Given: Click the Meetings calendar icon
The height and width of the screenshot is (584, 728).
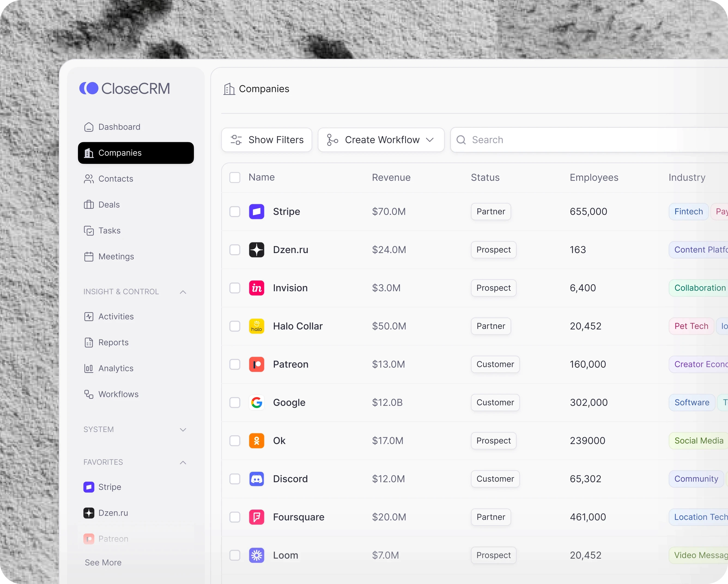Looking at the screenshot, I should (89, 257).
